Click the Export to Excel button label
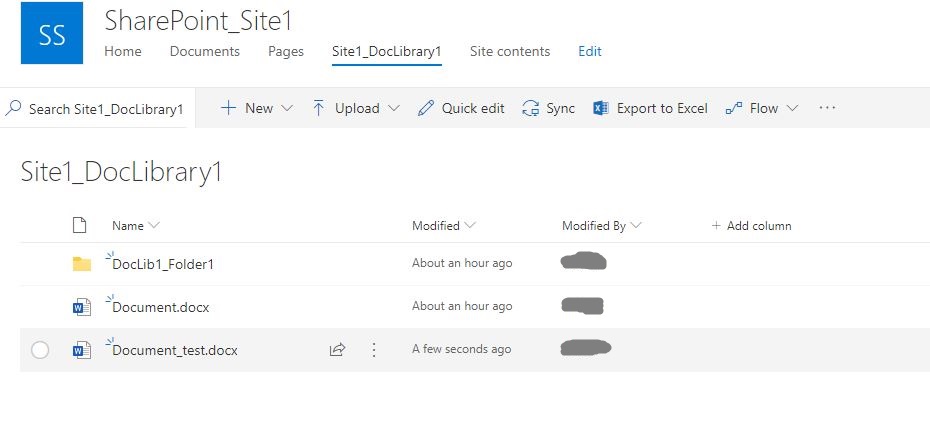 [x=662, y=109]
